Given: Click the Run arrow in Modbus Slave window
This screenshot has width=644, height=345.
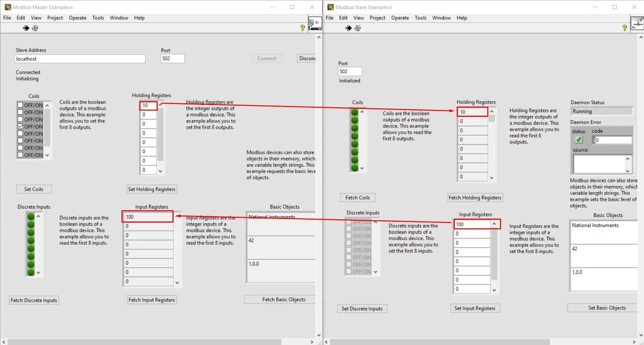Looking at the screenshot, I should pyautogui.click(x=348, y=28).
